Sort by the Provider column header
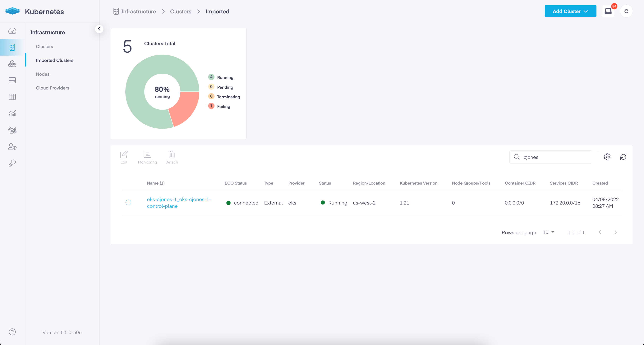This screenshot has height=345, width=644. (x=296, y=183)
